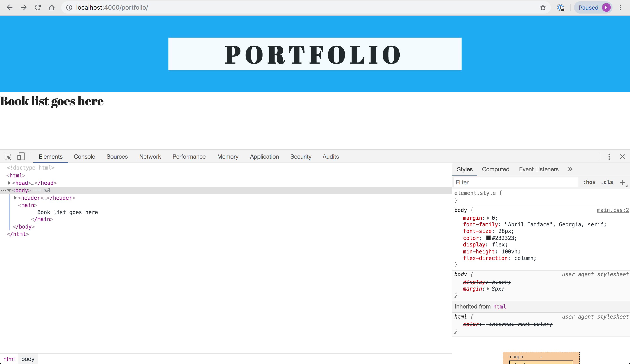Viewport: 630px width, 364px height.
Task: Activate the inspect element picker
Action: [x=8, y=156]
